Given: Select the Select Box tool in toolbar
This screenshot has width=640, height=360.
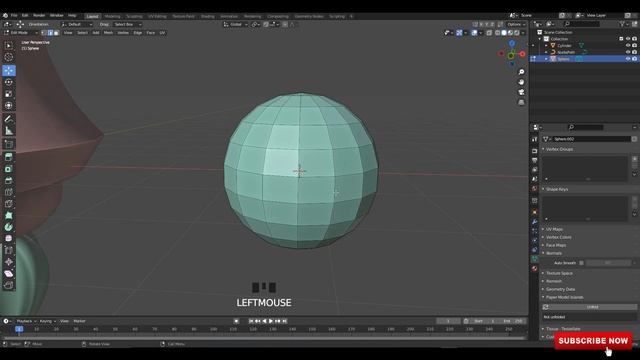Looking at the screenshot, I should [9, 46].
